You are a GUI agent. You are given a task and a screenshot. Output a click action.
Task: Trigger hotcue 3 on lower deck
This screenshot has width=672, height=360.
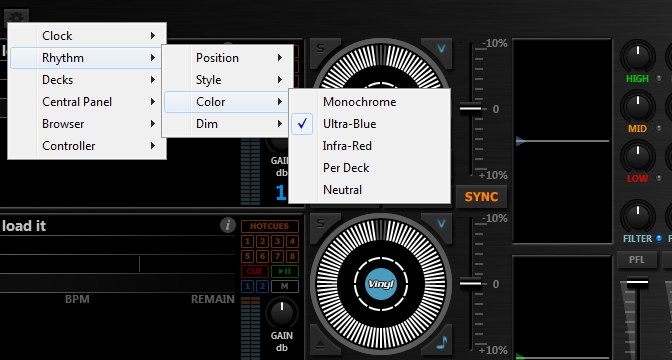point(277,241)
